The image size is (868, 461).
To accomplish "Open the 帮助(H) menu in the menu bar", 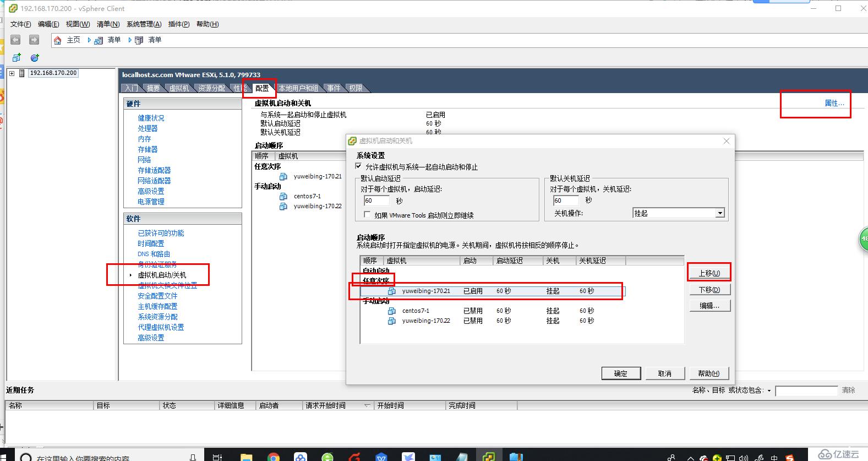I will coord(208,24).
